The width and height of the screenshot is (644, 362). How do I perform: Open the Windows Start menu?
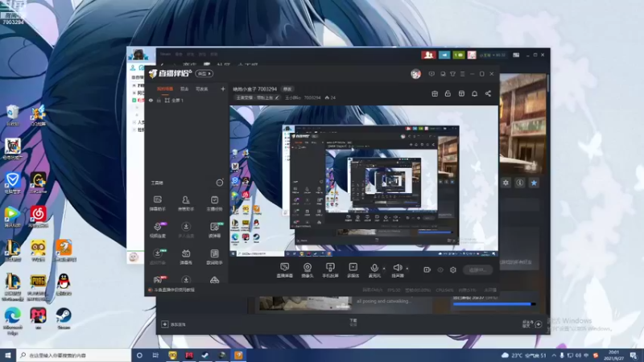coord(8,355)
